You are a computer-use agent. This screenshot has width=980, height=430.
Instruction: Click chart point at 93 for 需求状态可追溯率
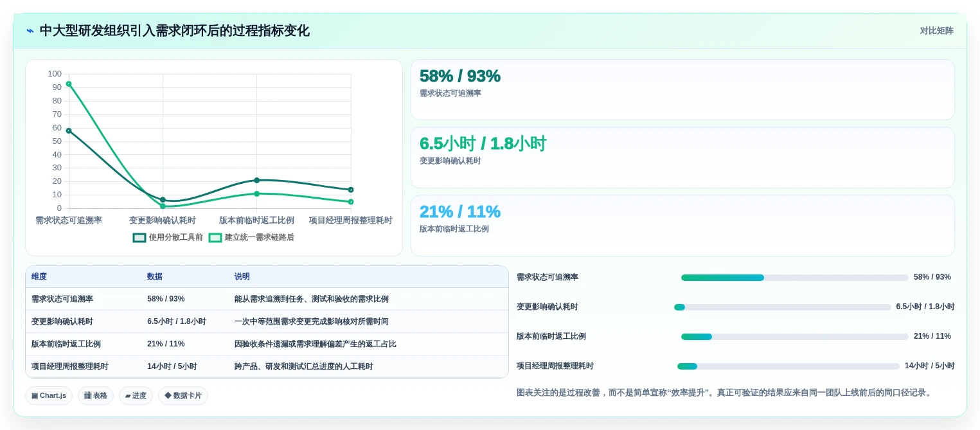[69, 84]
